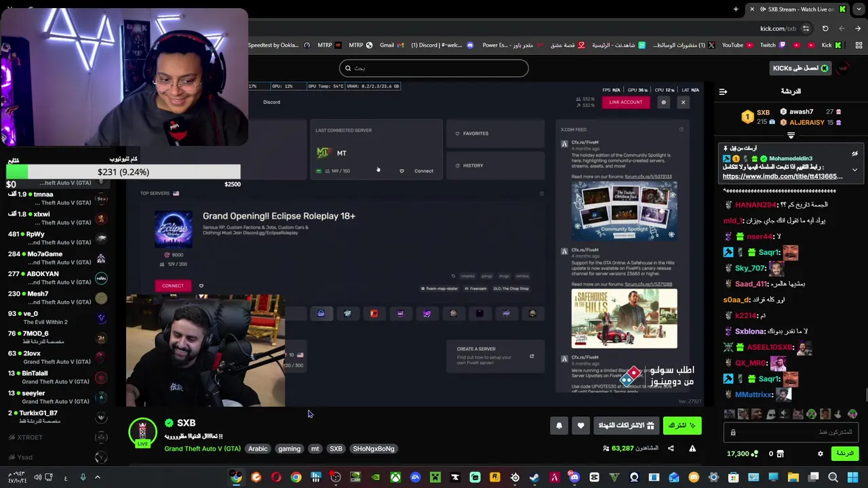868x488 pixels.
Task: Select BinTalall channel in the sidebar
Action: [x=58, y=378]
